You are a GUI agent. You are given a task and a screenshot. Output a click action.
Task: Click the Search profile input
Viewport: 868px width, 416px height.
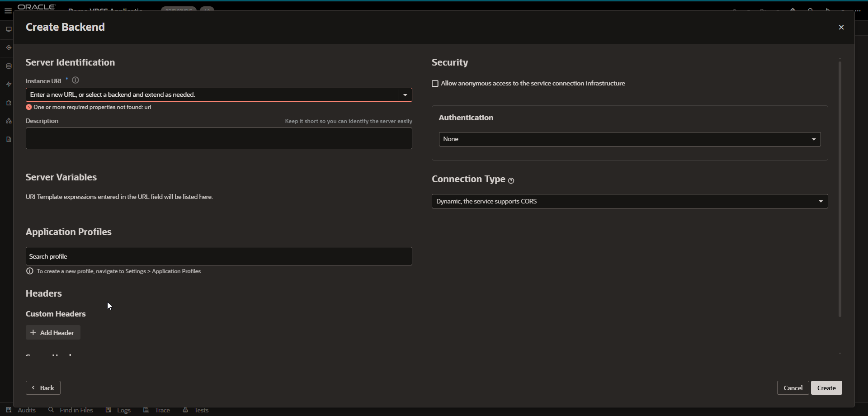219,256
